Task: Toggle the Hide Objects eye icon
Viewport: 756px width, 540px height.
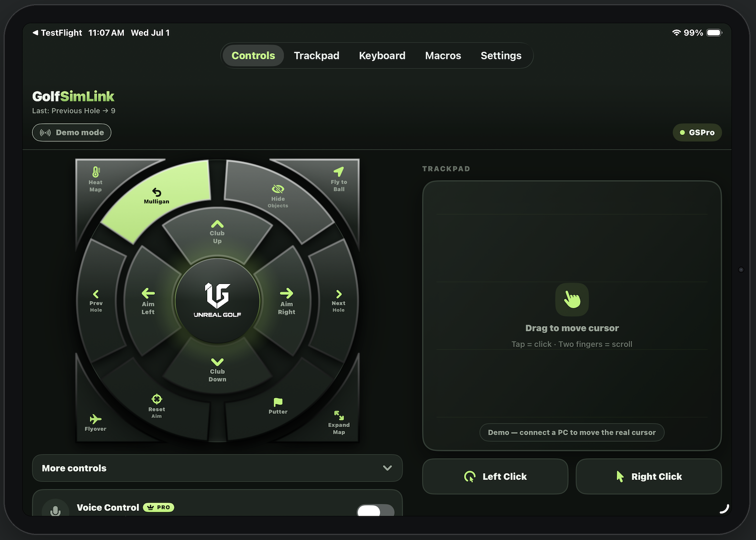Action: click(278, 189)
